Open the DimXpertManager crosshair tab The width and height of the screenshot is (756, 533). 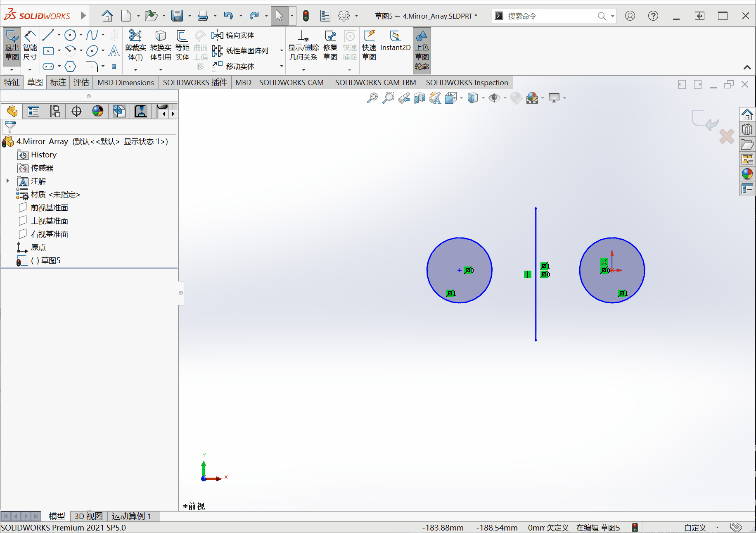pyautogui.click(x=76, y=111)
